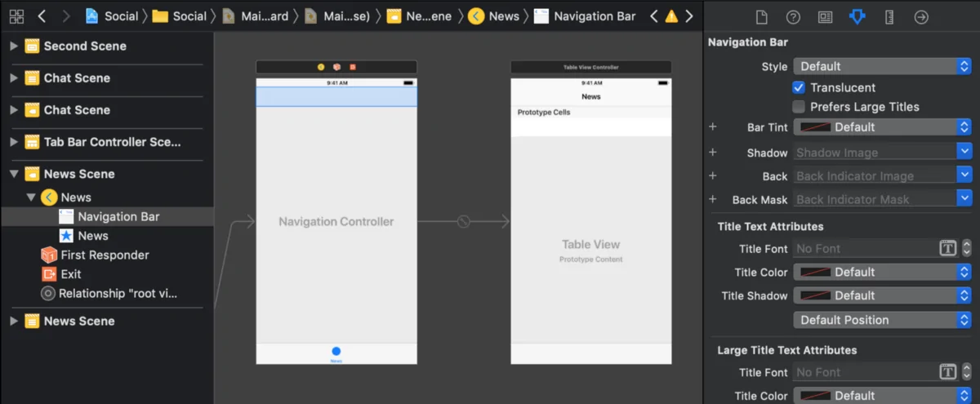The width and height of the screenshot is (980, 404).
Task: Open font picker for Title Font
Action: [947, 249]
